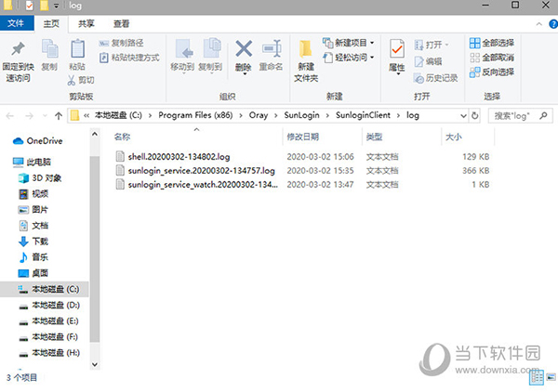Select Local Disk (E:) in sidebar
The height and width of the screenshot is (392, 558).
tap(49, 320)
